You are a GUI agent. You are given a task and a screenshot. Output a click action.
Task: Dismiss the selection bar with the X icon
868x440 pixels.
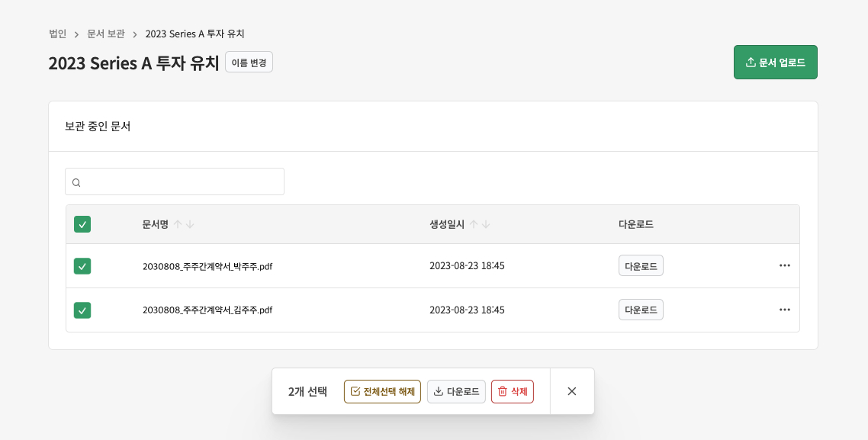pyautogui.click(x=571, y=391)
